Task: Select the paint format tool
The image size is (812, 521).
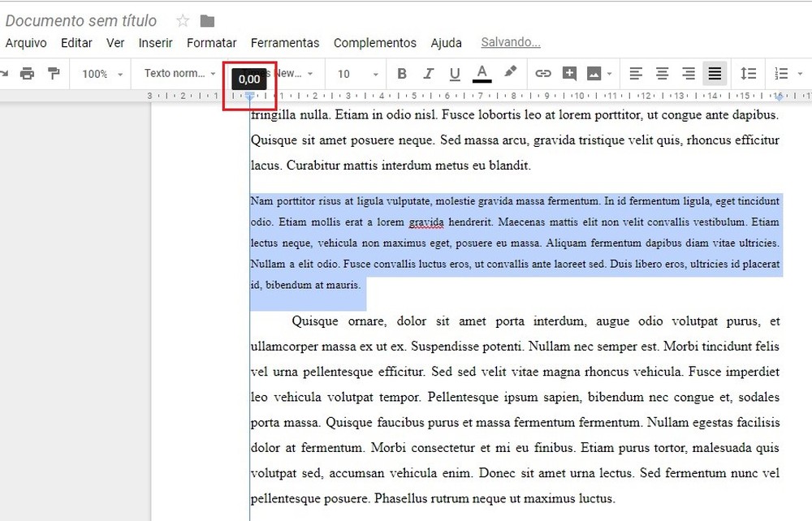Action: pyautogui.click(x=54, y=73)
